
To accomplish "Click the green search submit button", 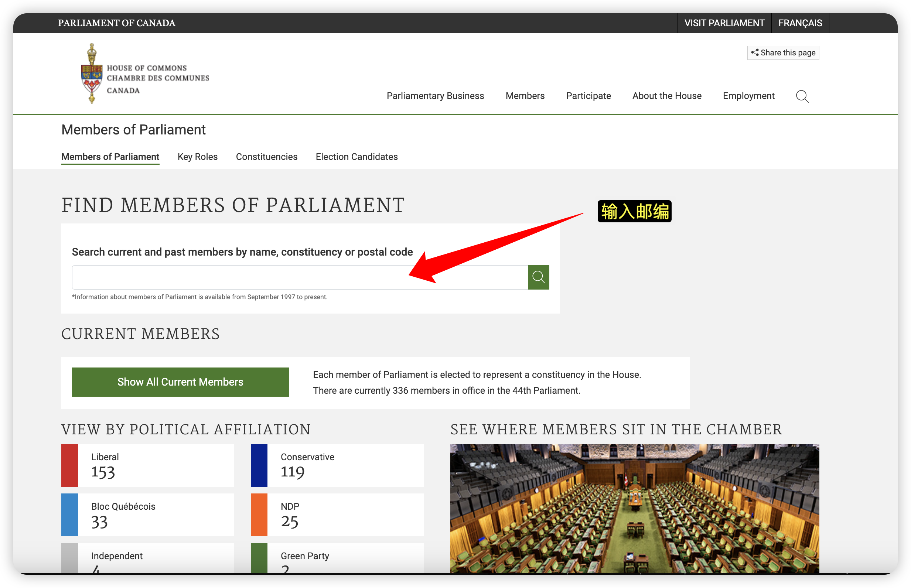I will pos(538,277).
